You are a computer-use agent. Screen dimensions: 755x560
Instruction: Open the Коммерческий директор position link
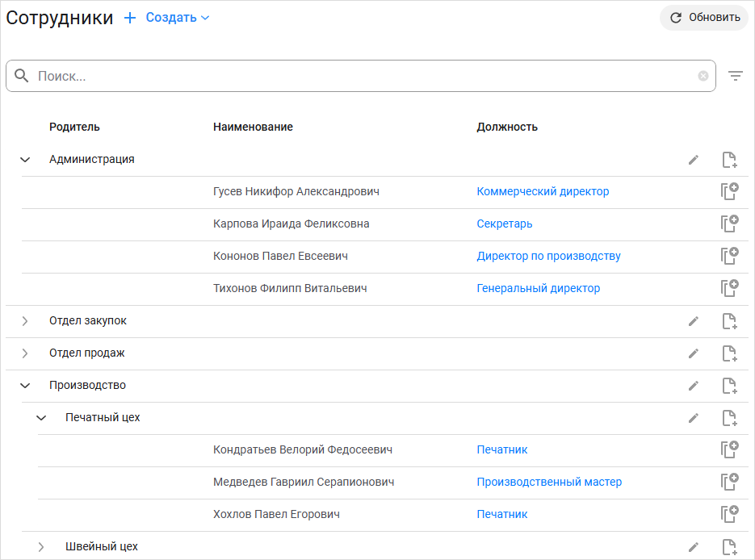point(543,192)
